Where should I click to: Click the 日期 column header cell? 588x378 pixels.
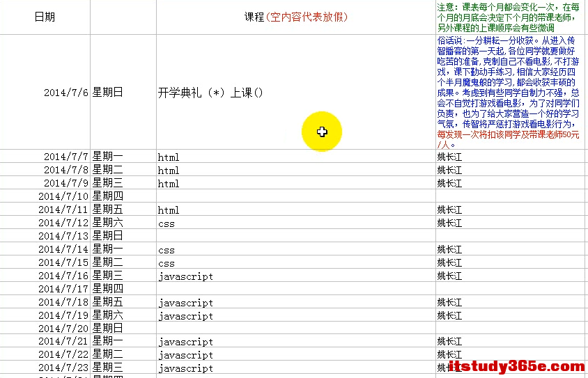pos(45,17)
